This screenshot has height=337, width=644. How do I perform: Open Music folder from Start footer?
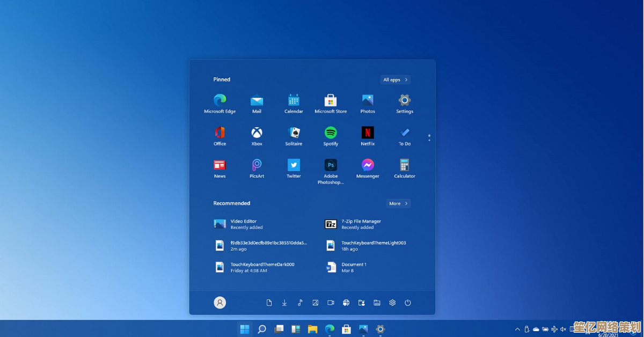pos(300,303)
